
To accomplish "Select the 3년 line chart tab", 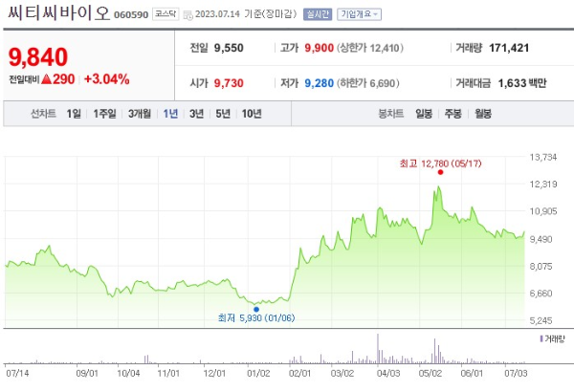I will click(x=196, y=114).
